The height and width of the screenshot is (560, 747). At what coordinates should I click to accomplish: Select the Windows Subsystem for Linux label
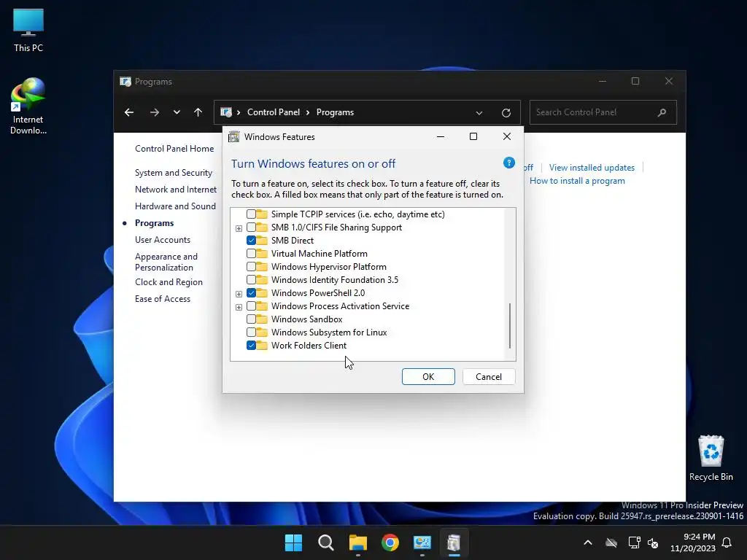point(329,332)
